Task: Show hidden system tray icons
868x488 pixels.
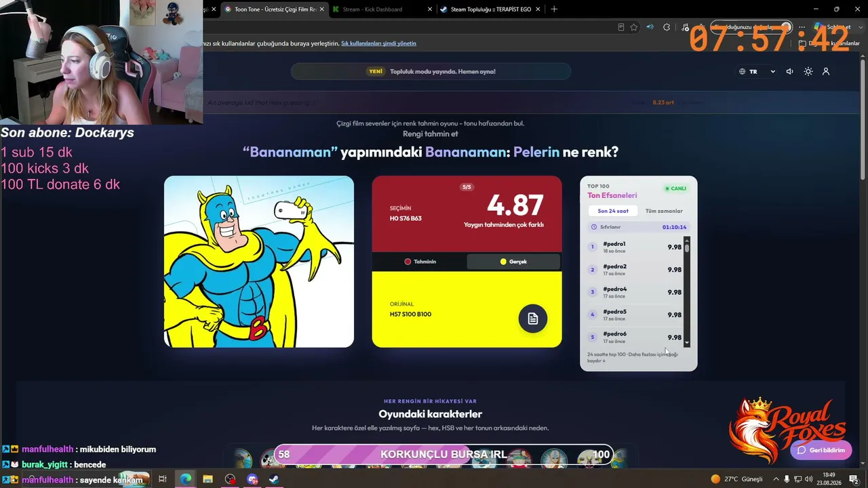Action: pyautogui.click(x=776, y=479)
